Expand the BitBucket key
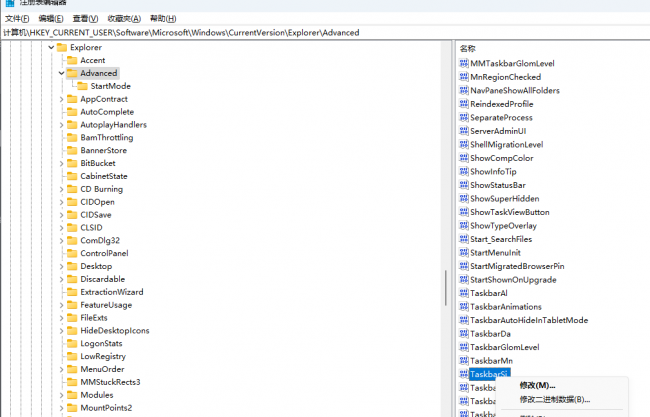The image size is (650, 417). [61, 163]
